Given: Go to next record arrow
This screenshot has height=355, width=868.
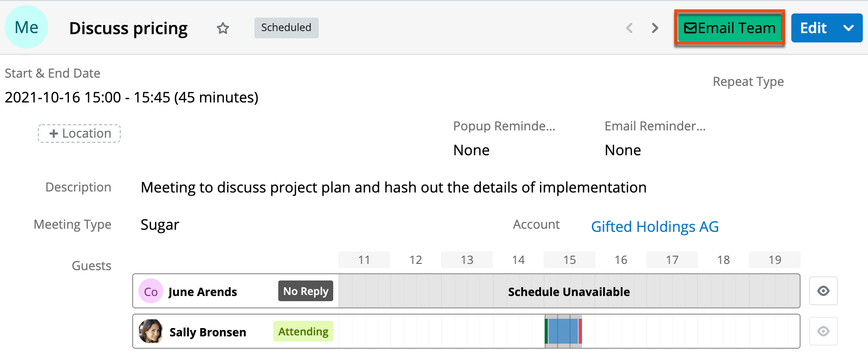Looking at the screenshot, I should click(x=655, y=28).
